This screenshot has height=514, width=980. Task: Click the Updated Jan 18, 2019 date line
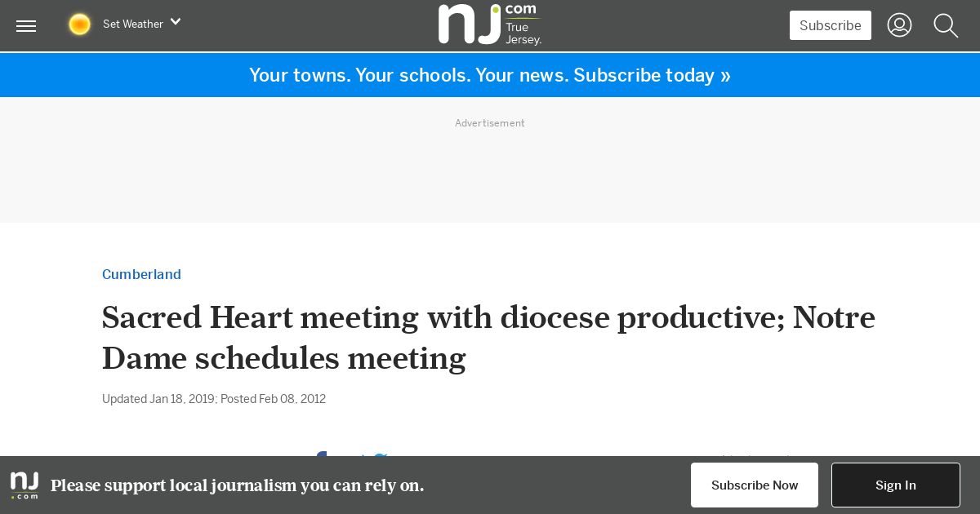pos(158,399)
